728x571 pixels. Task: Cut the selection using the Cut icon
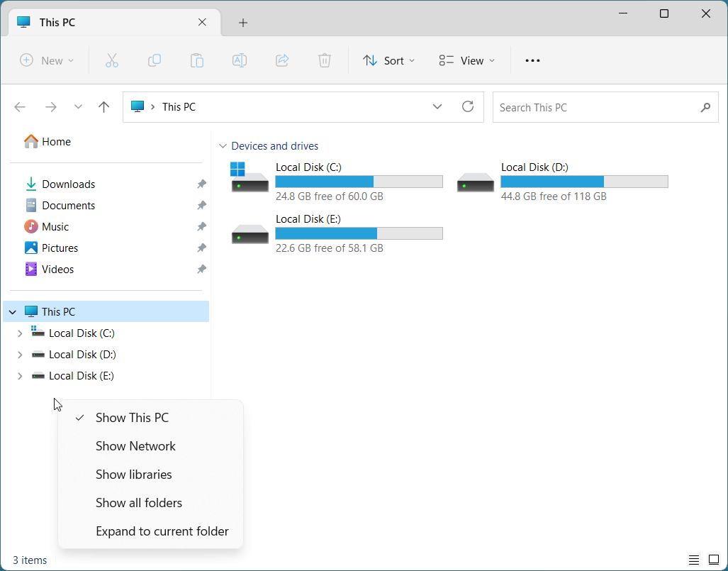coord(112,60)
